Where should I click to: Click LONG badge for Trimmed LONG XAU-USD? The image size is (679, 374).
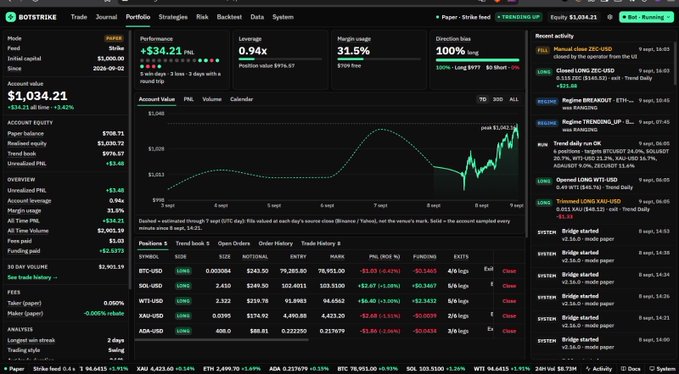pyautogui.click(x=544, y=203)
